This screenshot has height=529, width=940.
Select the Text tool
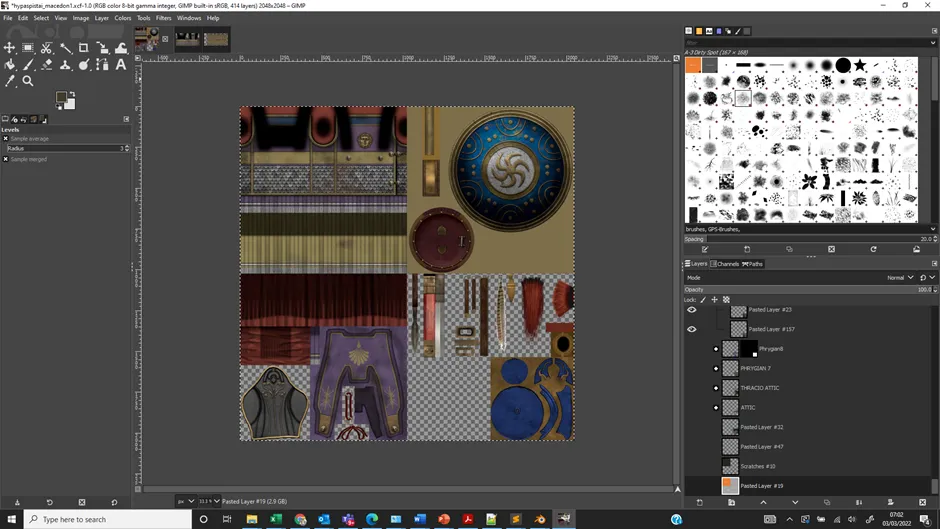pos(121,64)
